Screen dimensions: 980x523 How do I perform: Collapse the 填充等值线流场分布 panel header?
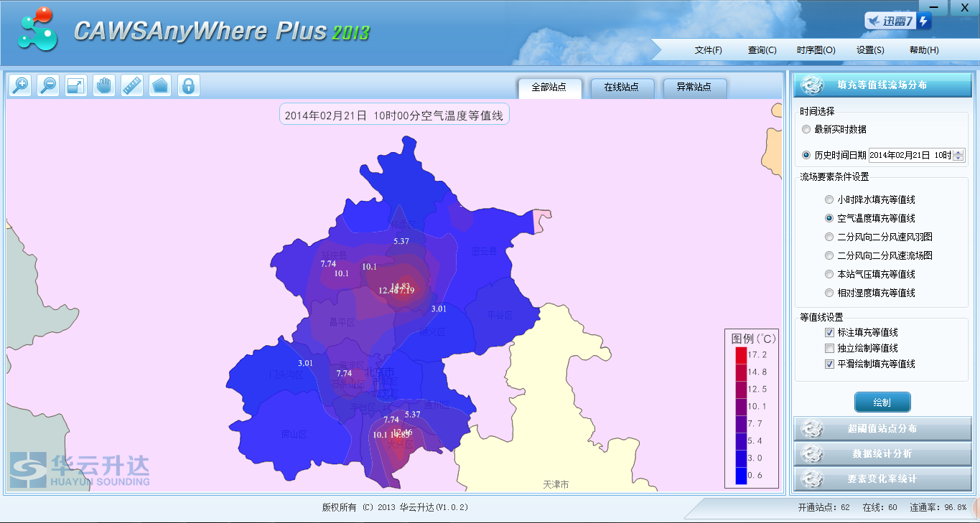coord(882,85)
